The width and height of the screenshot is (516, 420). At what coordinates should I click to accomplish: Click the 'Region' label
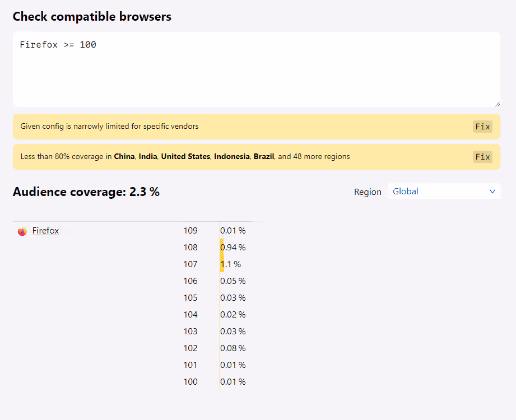368,192
